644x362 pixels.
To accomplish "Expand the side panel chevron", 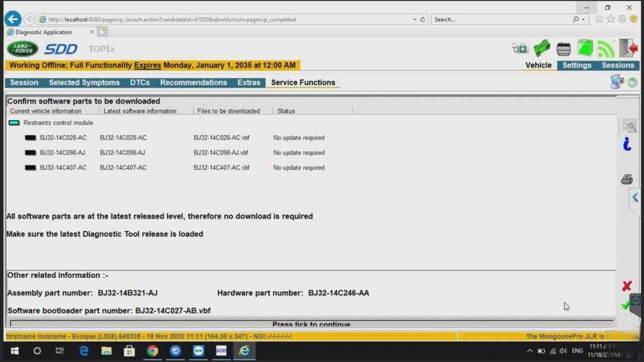I will [x=635, y=197].
